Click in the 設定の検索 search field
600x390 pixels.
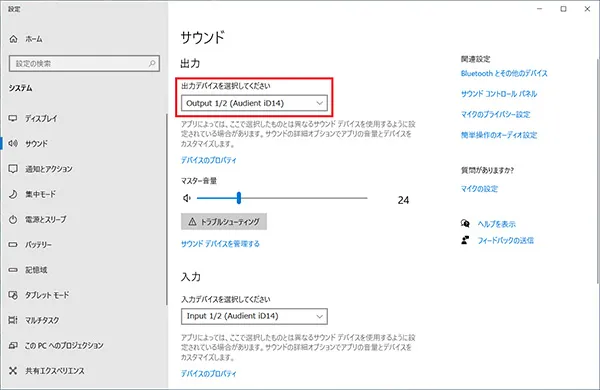pyautogui.click(x=84, y=64)
